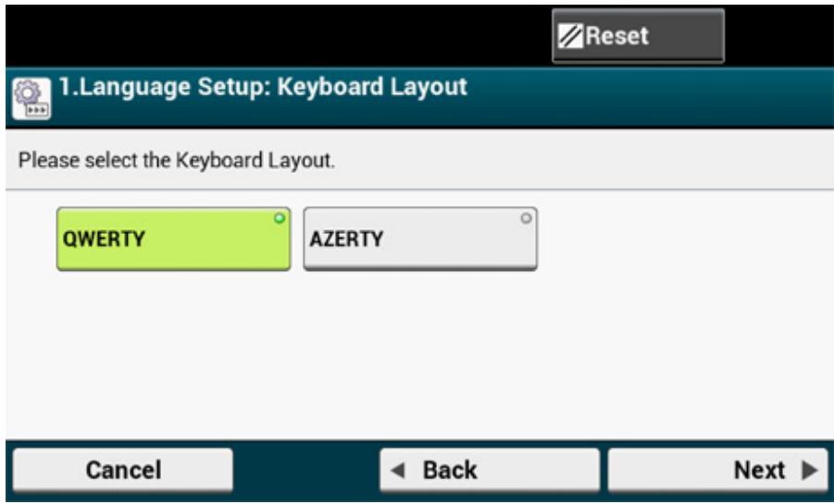The height and width of the screenshot is (504, 834).
Task: Cancel the language setup wizard
Action: click(x=123, y=471)
